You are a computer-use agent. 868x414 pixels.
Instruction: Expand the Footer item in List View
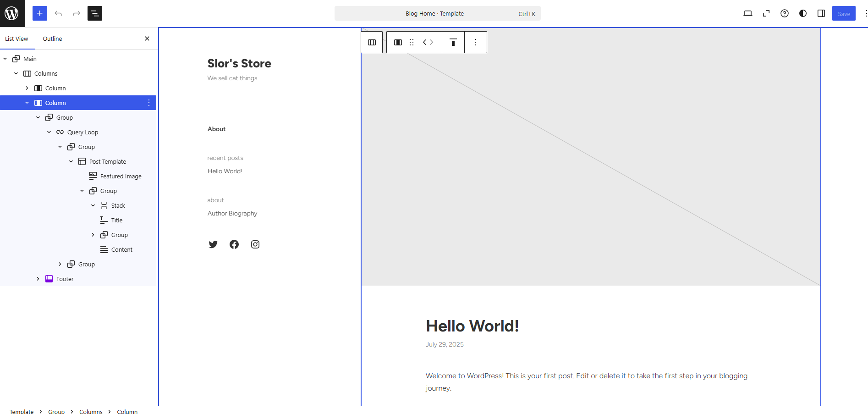(x=38, y=279)
